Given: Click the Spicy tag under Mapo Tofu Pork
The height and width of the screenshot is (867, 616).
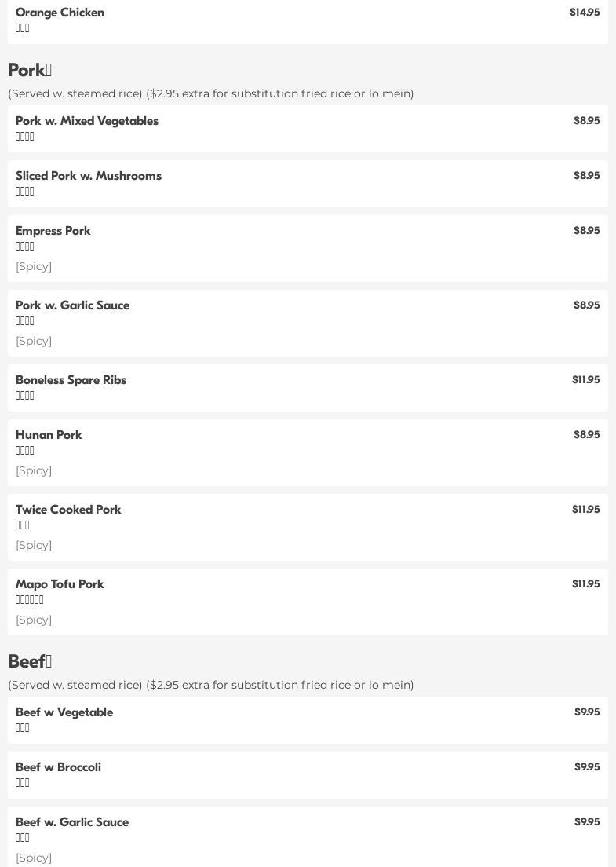Looking at the screenshot, I should (x=34, y=620).
